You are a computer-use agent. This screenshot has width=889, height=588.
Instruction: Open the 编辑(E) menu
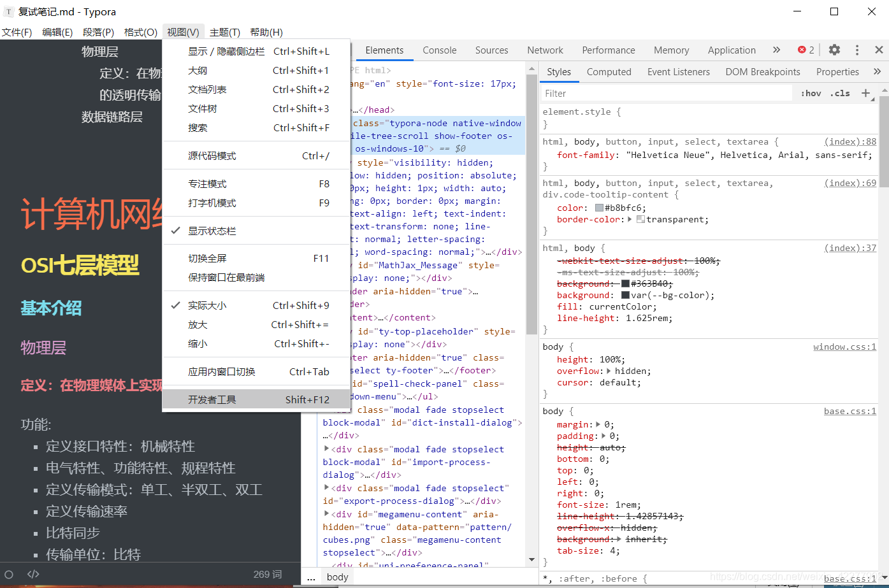(57, 32)
